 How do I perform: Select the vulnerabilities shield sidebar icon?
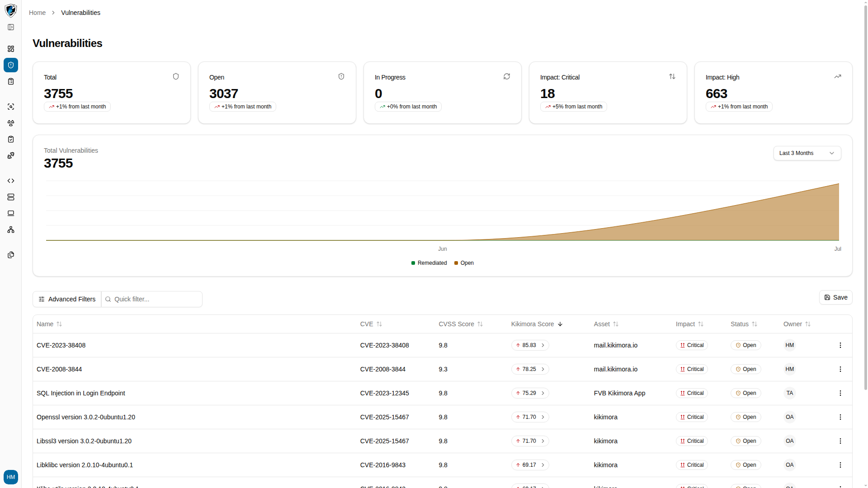click(11, 65)
